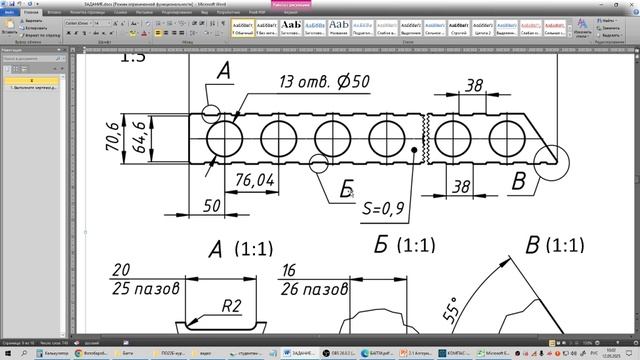The image size is (640, 360).
Task: Toggle superscript formatting
Action: pyautogui.click(x=111, y=33)
